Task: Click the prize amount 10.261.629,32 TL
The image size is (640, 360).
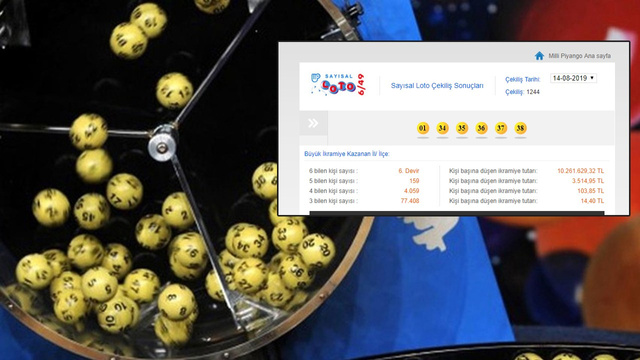Action: coord(580,171)
